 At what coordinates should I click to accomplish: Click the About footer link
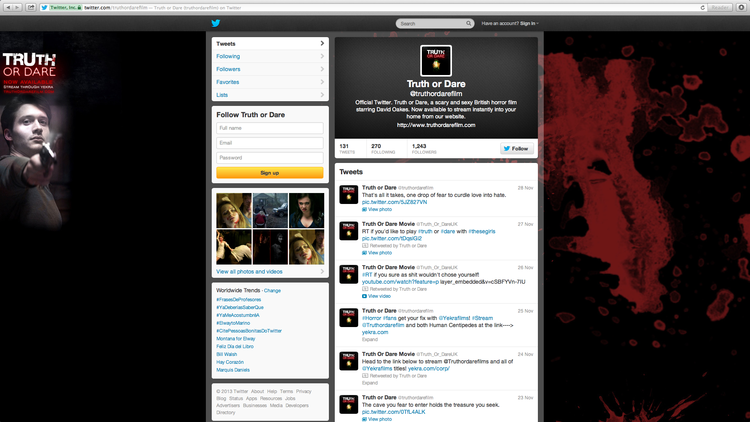[257, 391]
